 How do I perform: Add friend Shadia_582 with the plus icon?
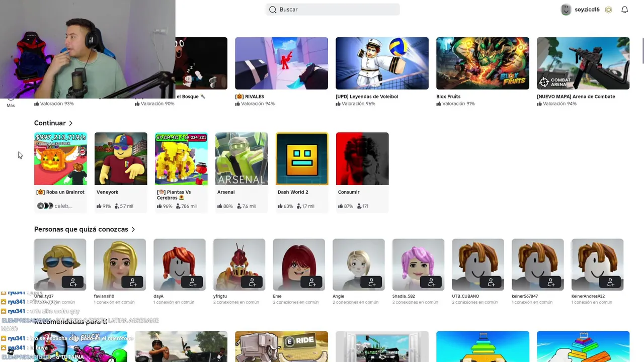tap(432, 283)
